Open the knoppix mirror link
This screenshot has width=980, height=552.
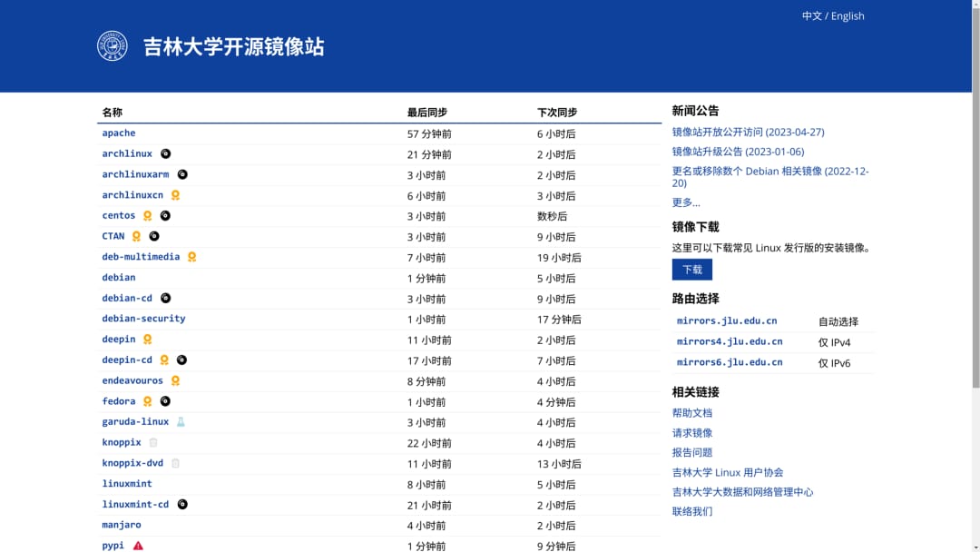(x=122, y=443)
